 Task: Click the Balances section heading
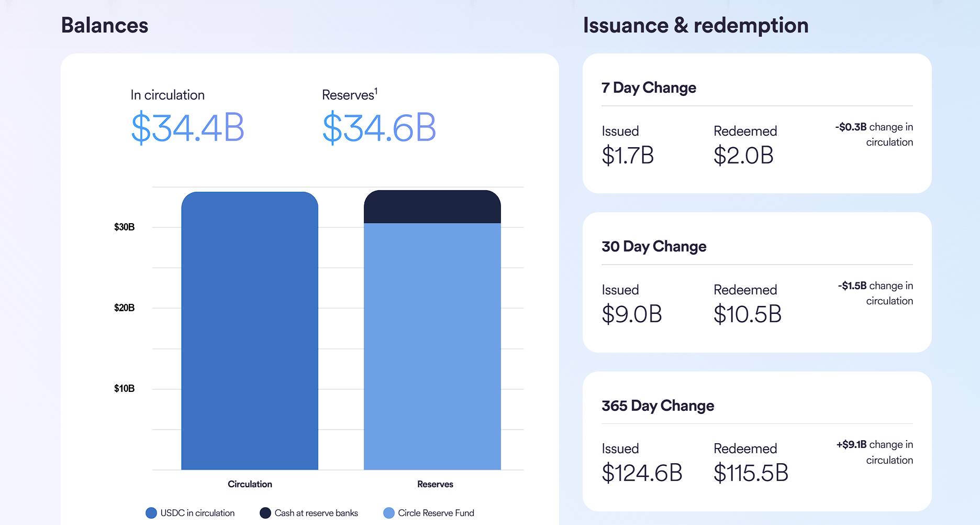(x=105, y=25)
